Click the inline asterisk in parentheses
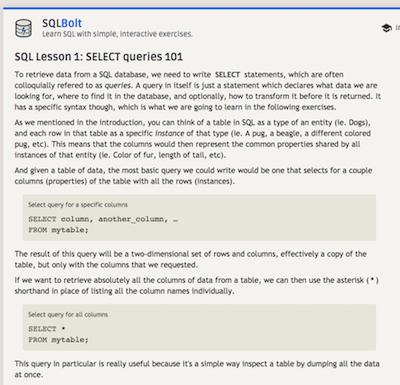 372,280
